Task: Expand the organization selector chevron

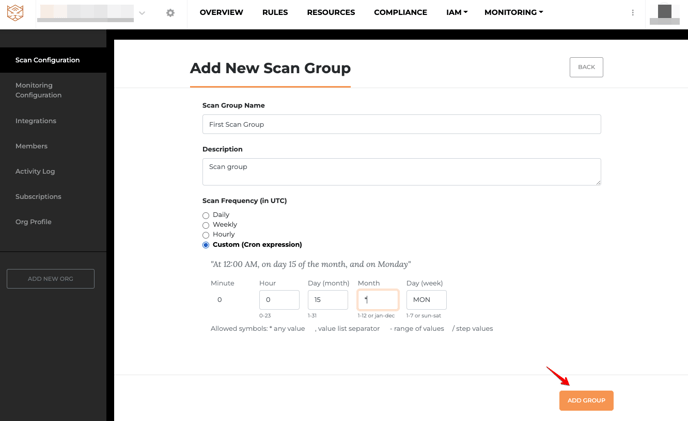Action: coord(142,13)
